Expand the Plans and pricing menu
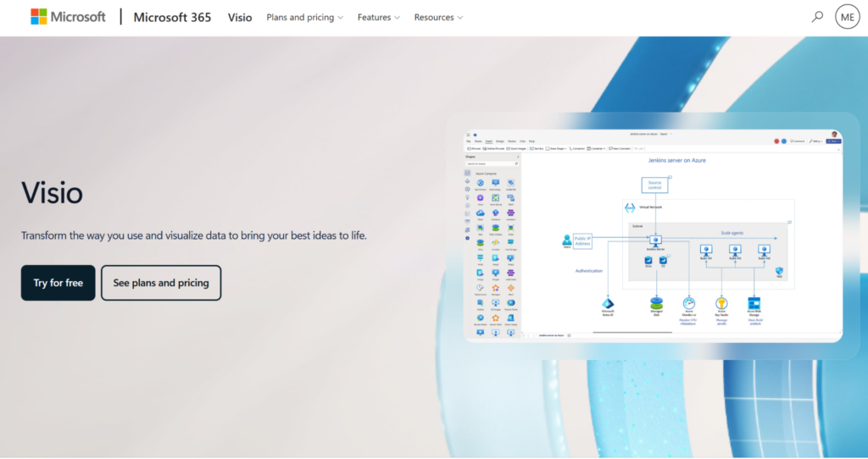The width and height of the screenshot is (868, 459). click(305, 17)
